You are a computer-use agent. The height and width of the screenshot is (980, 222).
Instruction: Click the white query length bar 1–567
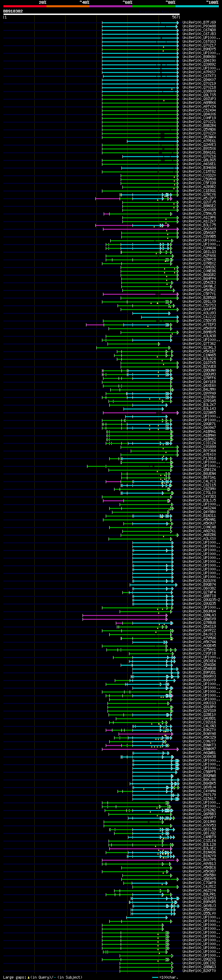pyautogui.click(x=92, y=14)
